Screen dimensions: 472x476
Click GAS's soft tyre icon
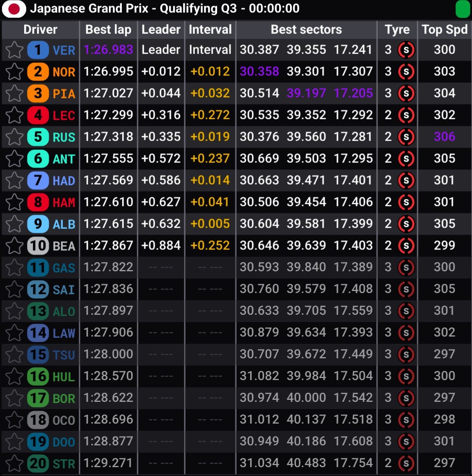point(406,268)
